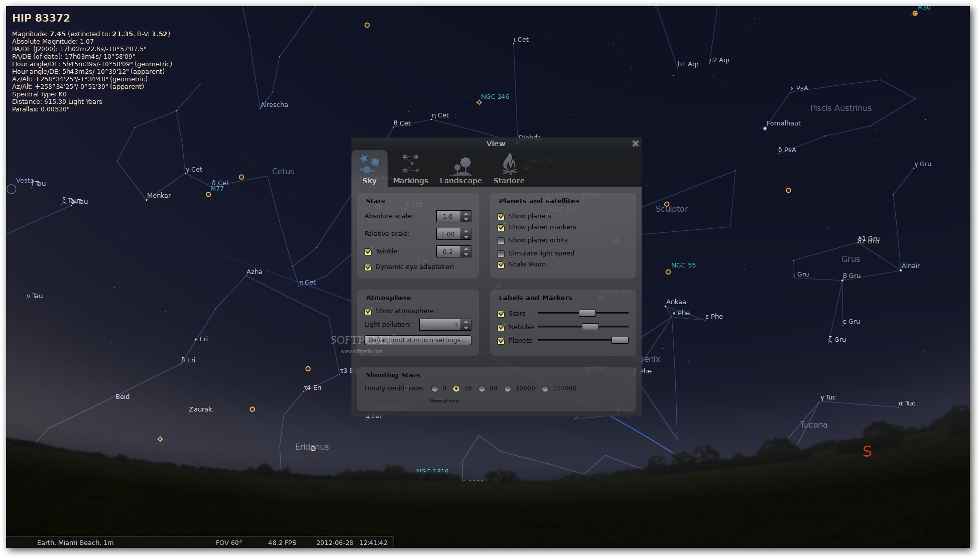Screen dimensions: 980x558
Task: Decrease Twinkle value with down arrow
Action: [x=466, y=254]
